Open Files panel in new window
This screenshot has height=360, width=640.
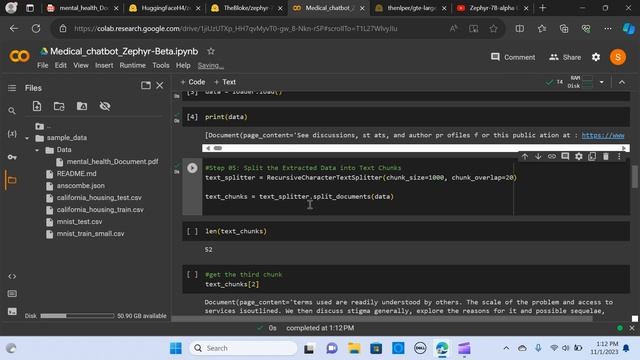pos(146,85)
